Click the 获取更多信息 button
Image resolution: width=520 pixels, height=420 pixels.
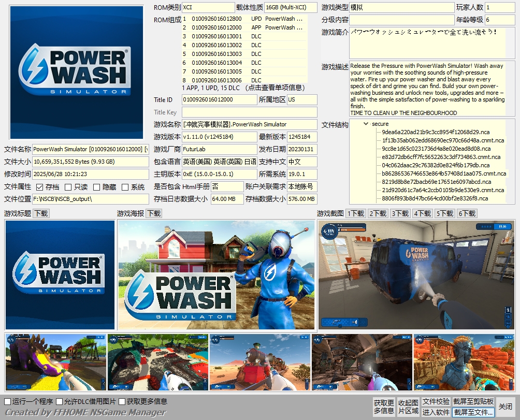pyautogui.click(x=384, y=407)
